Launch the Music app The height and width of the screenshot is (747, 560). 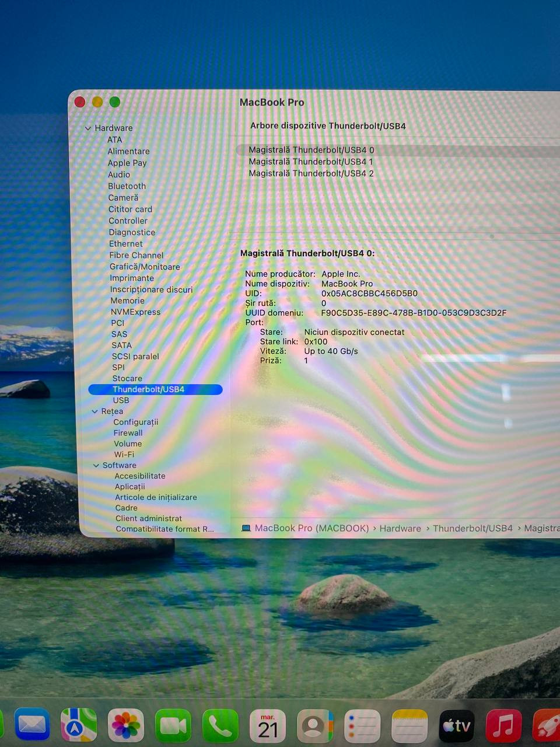pos(503,725)
